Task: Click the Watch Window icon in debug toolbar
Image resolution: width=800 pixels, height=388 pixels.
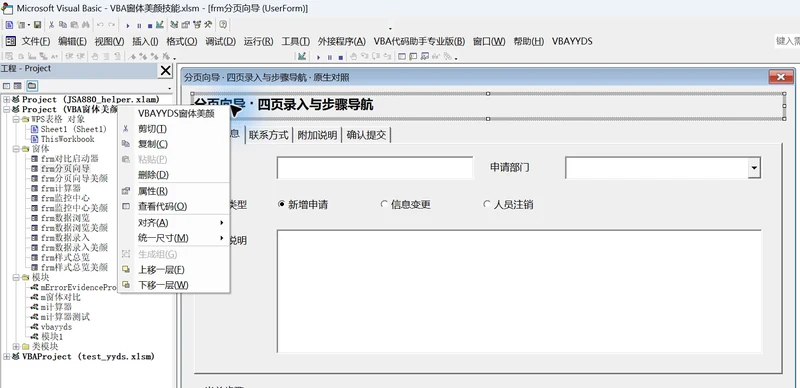Action: tap(424, 57)
